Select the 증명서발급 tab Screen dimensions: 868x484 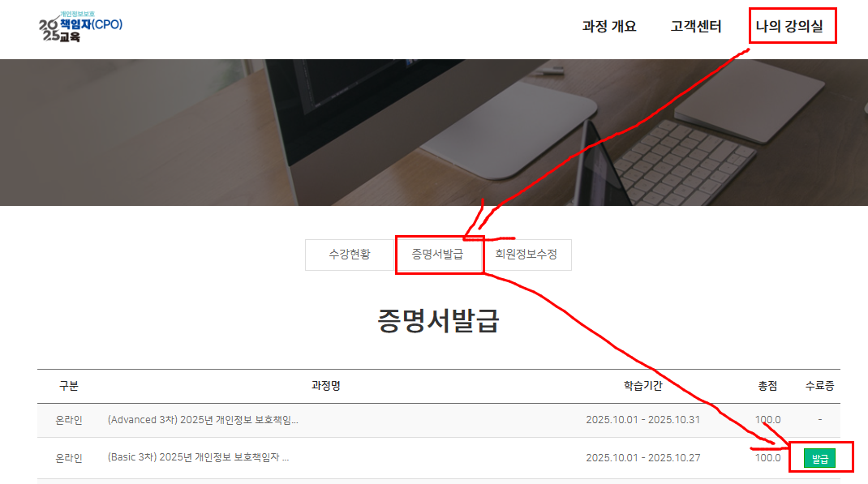[x=437, y=255]
